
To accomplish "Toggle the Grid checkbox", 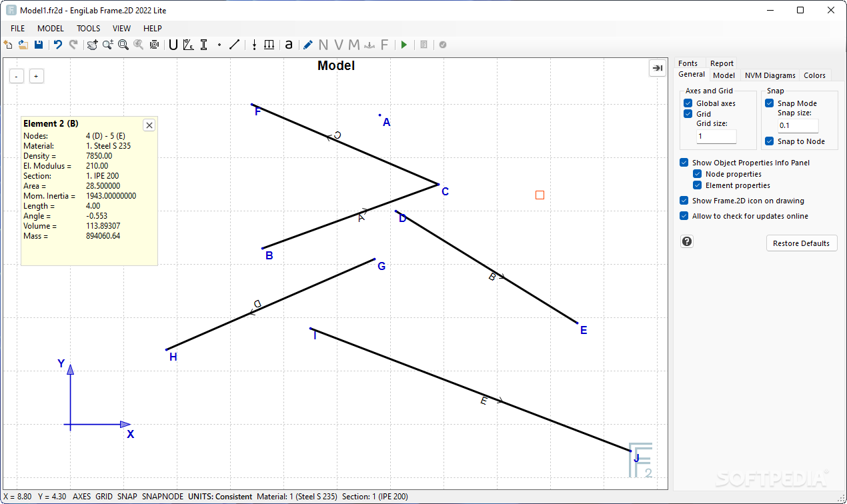I will point(688,114).
